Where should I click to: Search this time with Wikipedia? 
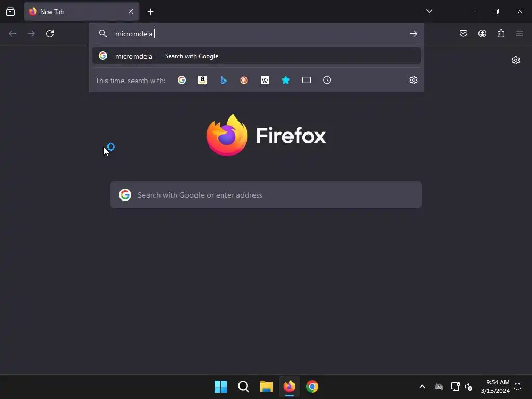(x=264, y=80)
